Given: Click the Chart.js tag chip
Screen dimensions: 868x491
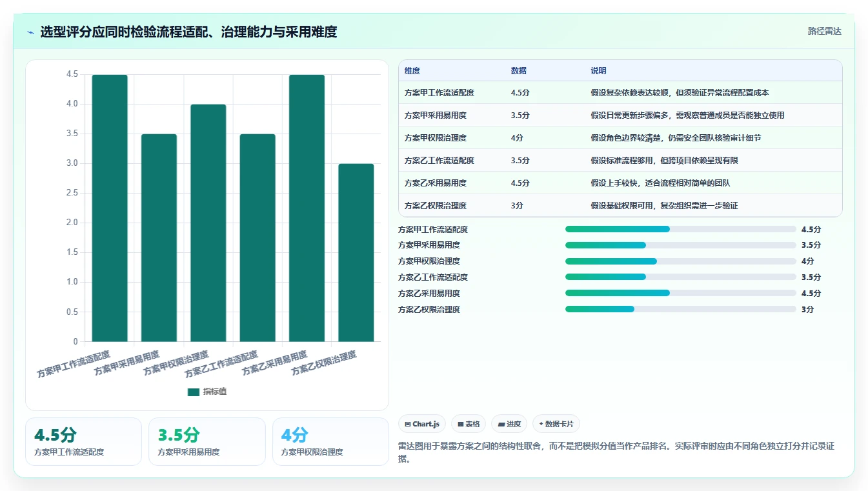Looking at the screenshot, I should click(422, 424).
